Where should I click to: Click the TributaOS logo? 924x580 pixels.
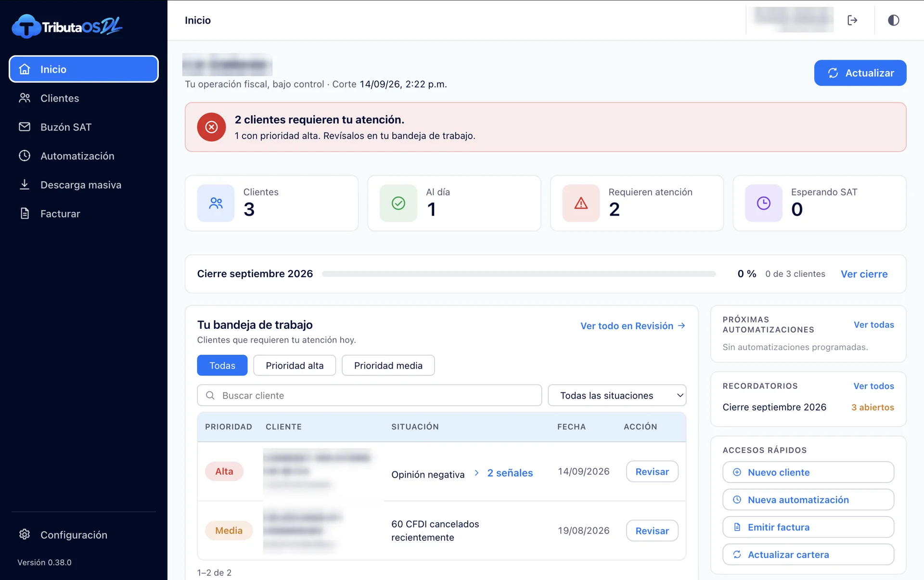click(67, 26)
